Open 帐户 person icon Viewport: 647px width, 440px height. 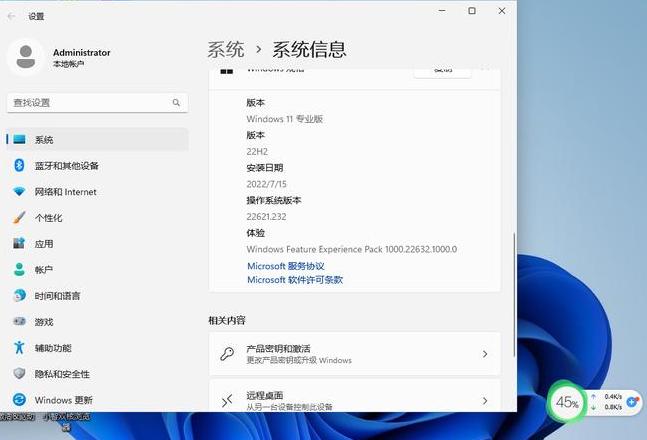click(x=19, y=270)
